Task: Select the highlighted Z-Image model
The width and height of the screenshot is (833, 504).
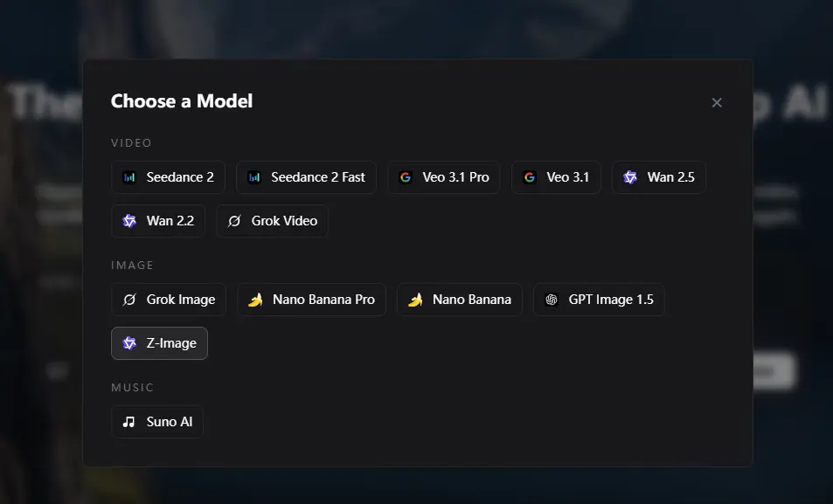Action: click(159, 343)
